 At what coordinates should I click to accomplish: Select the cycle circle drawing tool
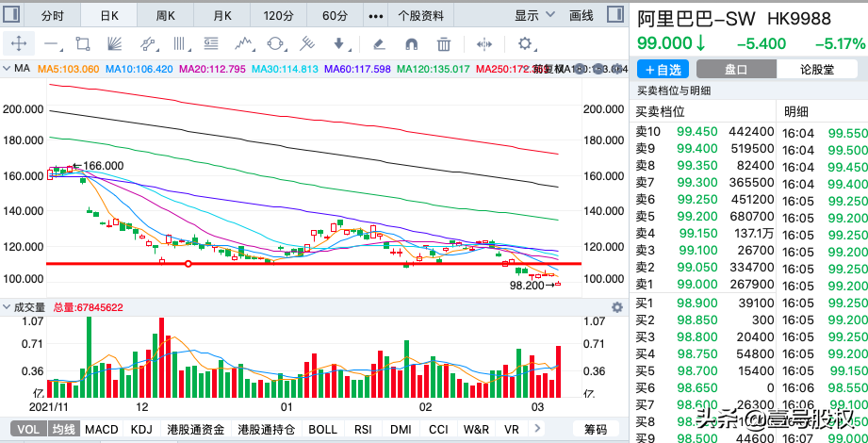[x=276, y=43]
